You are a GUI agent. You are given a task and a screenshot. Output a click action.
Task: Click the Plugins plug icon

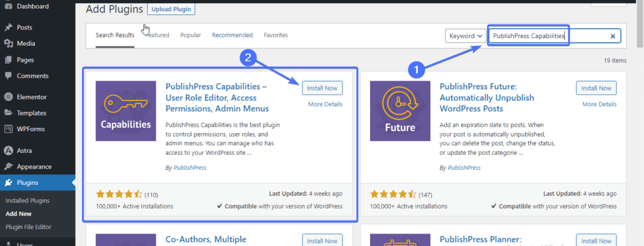(8, 183)
